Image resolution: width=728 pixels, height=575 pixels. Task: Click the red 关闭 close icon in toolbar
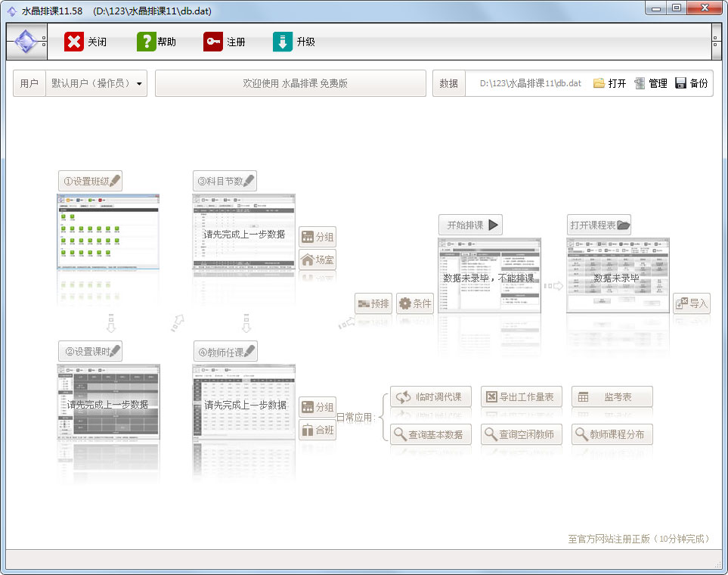pos(73,42)
